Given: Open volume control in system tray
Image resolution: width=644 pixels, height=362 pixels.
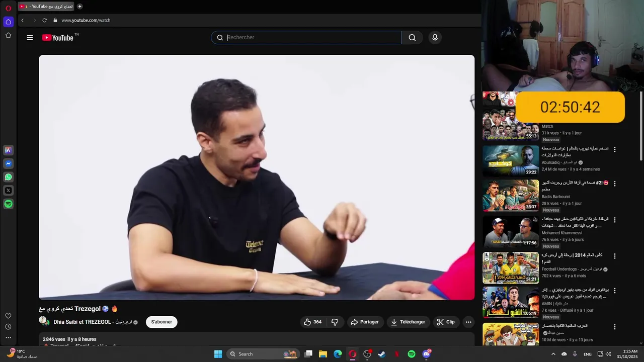Looking at the screenshot, I should [608, 354].
